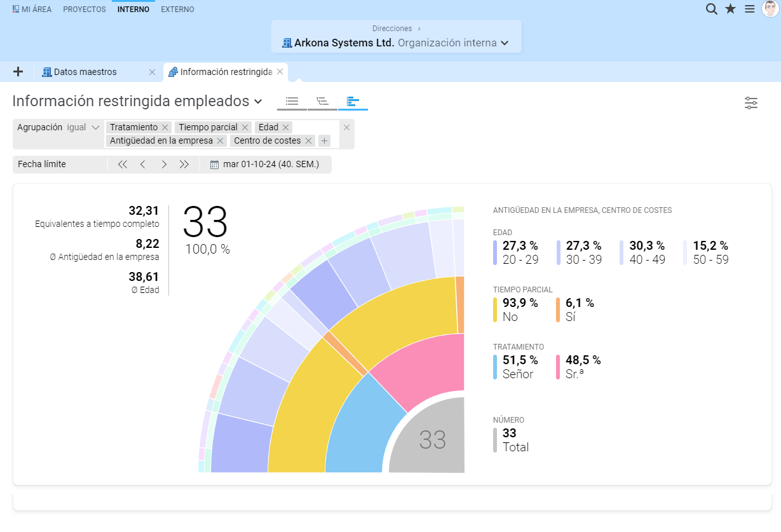The image size is (781, 532).
Task: Select the blue Señor legend swatch
Action: coord(495,367)
